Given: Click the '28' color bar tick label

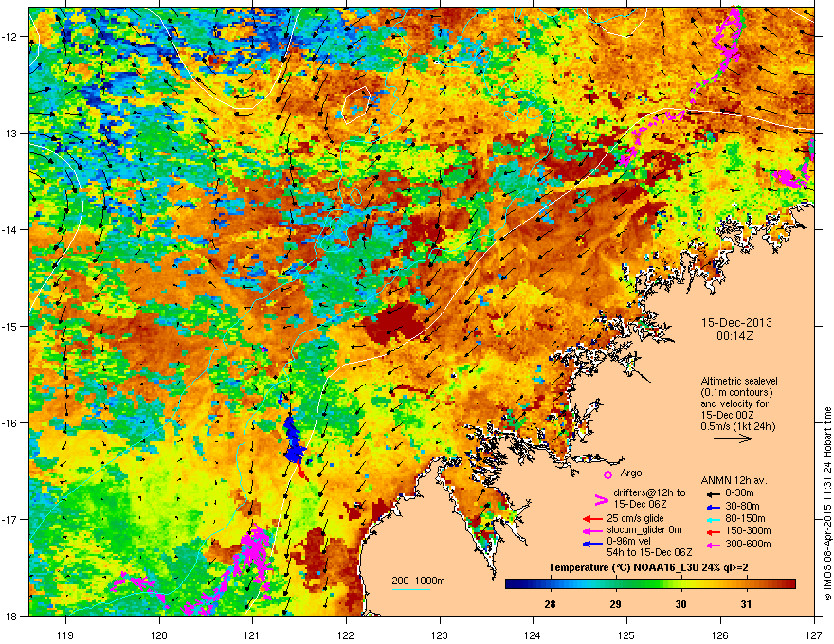Looking at the screenshot, I should (x=550, y=604).
